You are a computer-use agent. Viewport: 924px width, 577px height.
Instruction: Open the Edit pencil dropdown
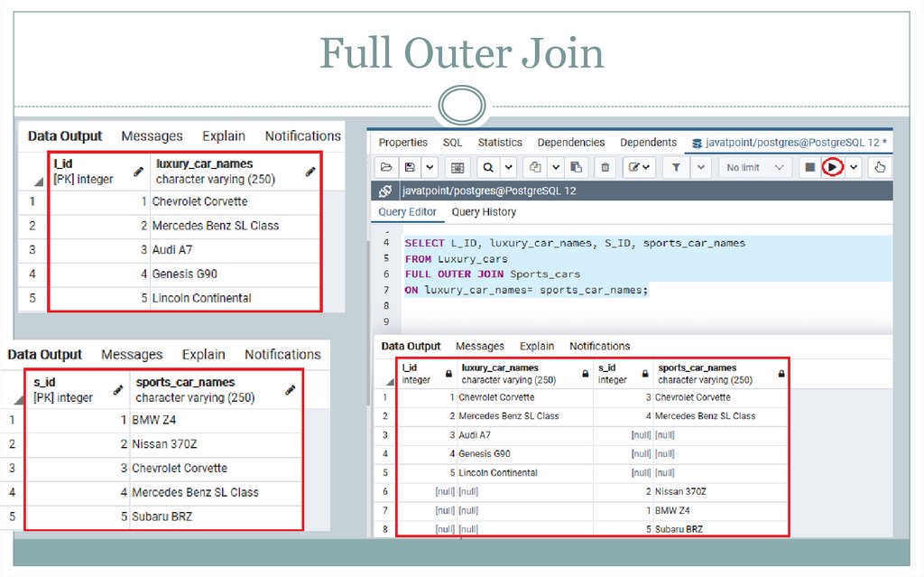640,168
